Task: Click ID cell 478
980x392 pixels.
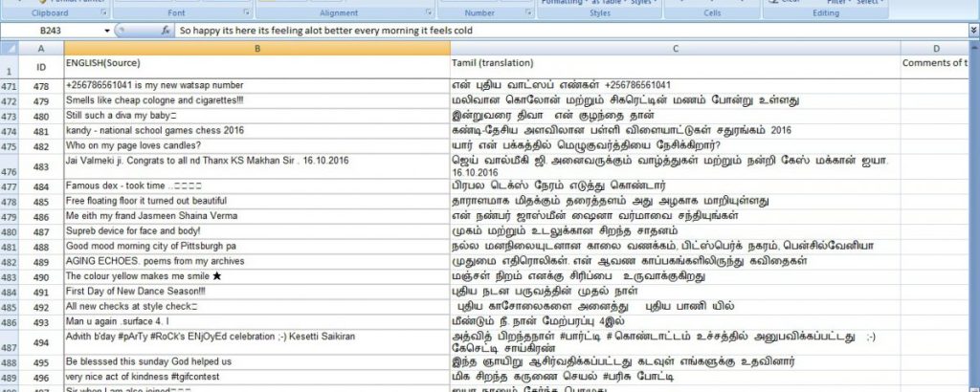Action: [x=41, y=85]
